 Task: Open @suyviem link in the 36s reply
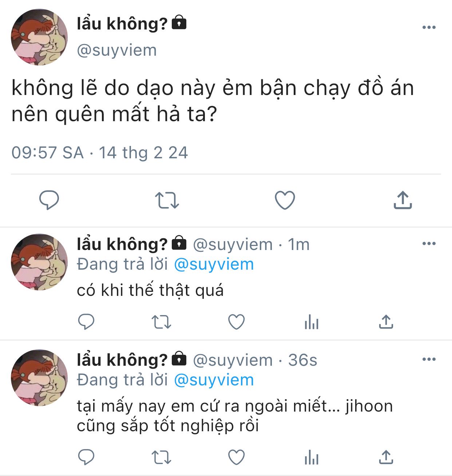click(214, 380)
